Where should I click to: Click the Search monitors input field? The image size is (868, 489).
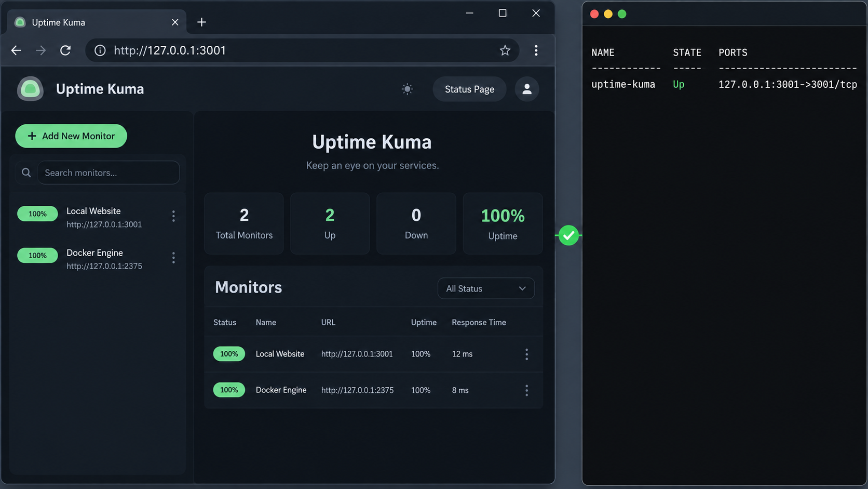108,173
